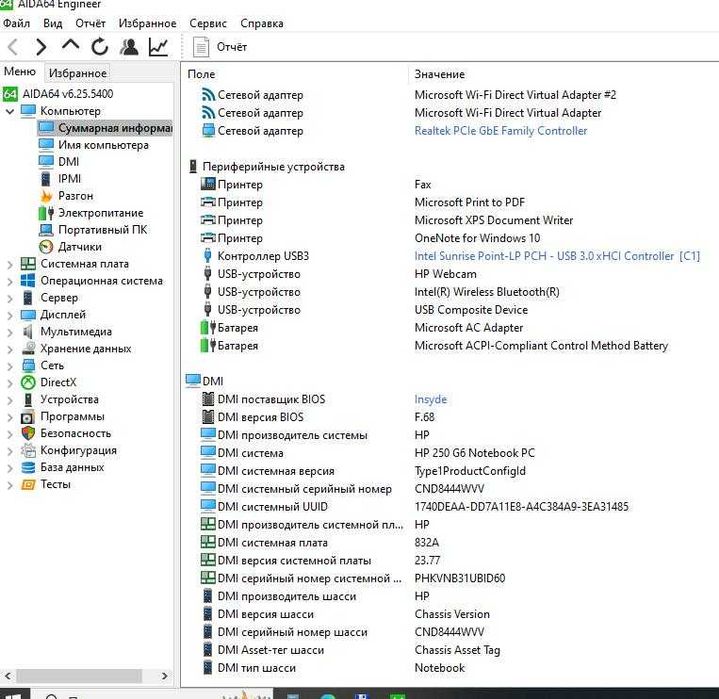Expand the Операционная система node
This screenshot has height=699, width=719.
point(10,282)
